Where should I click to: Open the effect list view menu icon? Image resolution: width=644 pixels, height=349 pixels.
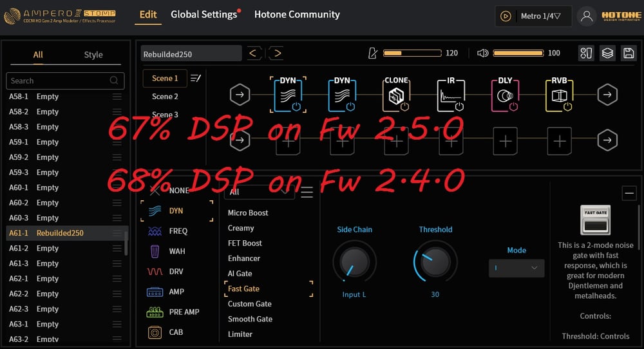point(307,192)
